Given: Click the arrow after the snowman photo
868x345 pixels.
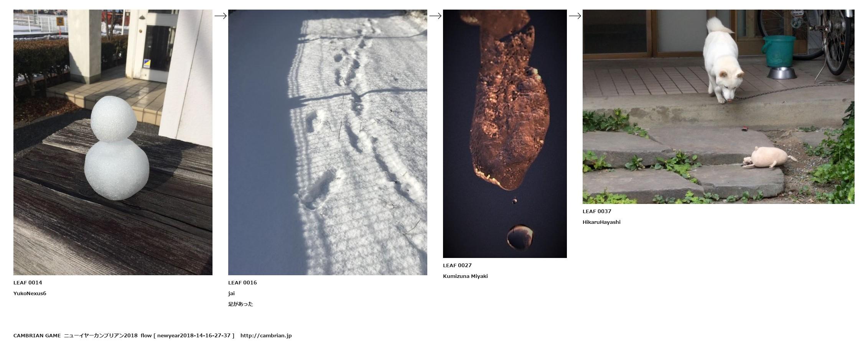Looking at the screenshot, I should pos(220,16).
